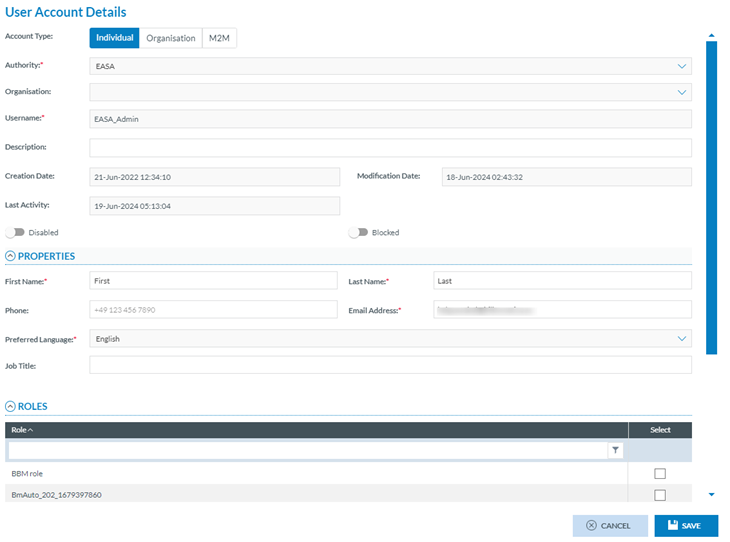This screenshot has width=730, height=542.
Task: Select the BmAuto_202_1679397860 role checkbox
Action: (659, 495)
